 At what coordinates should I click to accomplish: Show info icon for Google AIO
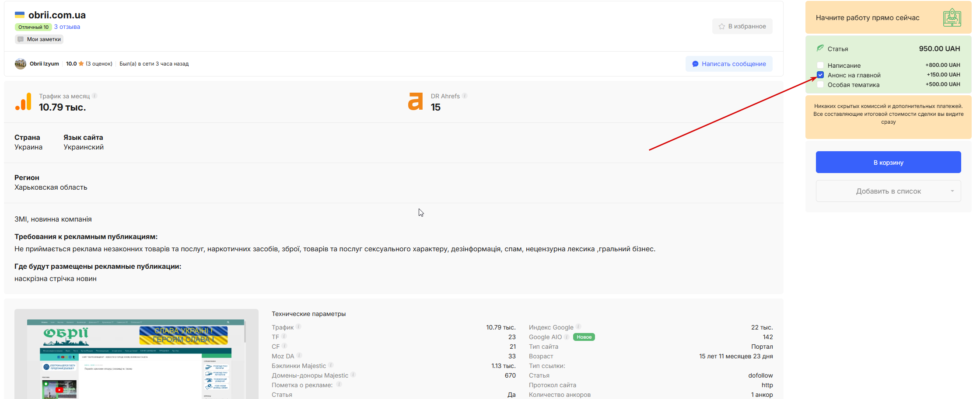[x=567, y=337]
